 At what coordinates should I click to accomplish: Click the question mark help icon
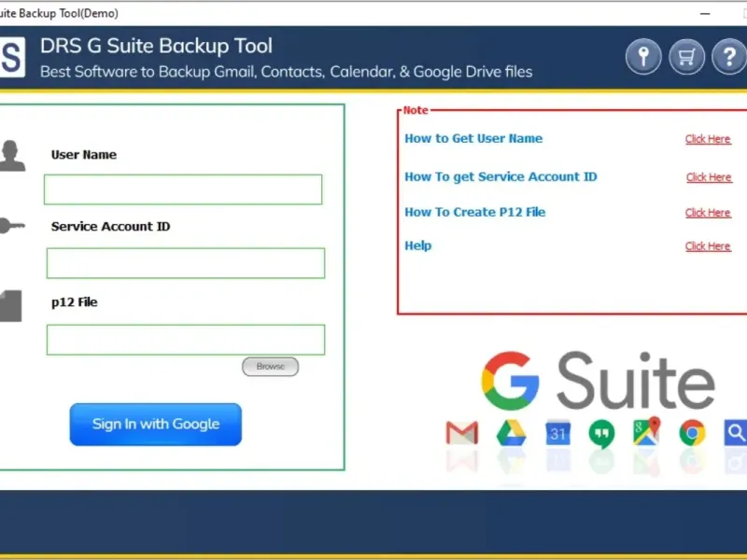coord(729,57)
